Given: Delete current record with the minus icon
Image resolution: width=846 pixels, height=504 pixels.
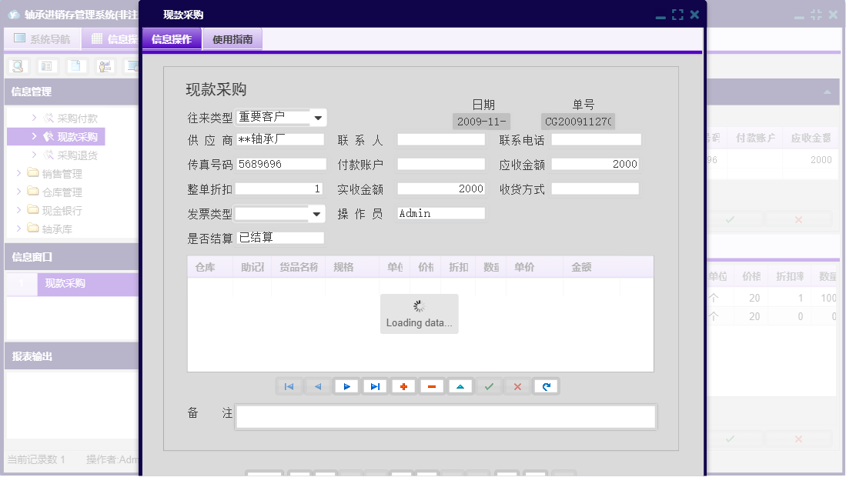Looking at the screenshot, I should point(432,386).
